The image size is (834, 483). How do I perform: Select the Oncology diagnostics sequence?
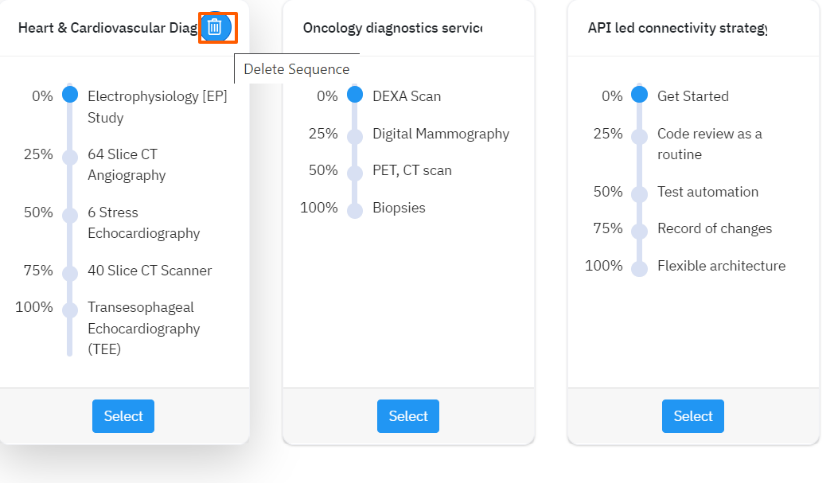pos(408,416)
